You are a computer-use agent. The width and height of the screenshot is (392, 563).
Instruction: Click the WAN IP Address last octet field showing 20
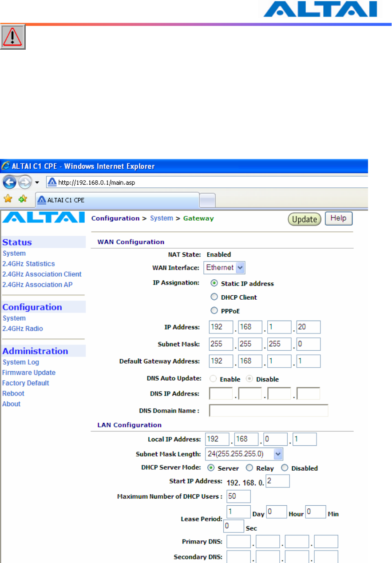309,327
